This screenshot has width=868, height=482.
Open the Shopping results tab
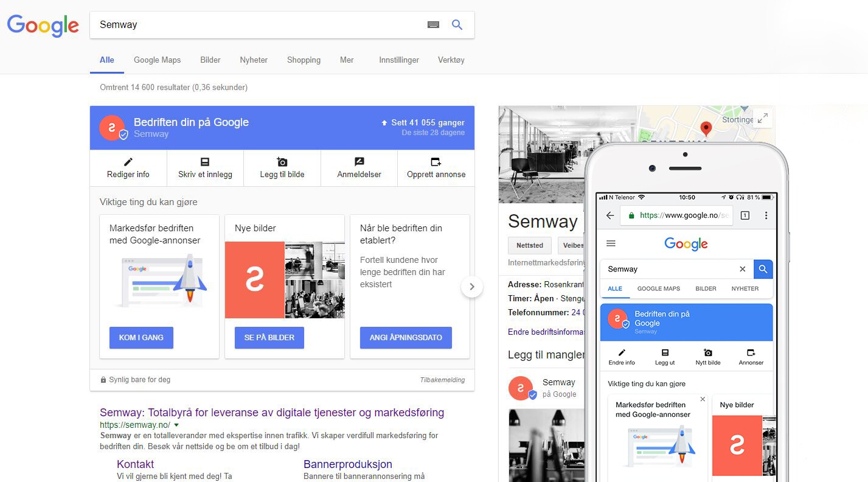[304, 60]
